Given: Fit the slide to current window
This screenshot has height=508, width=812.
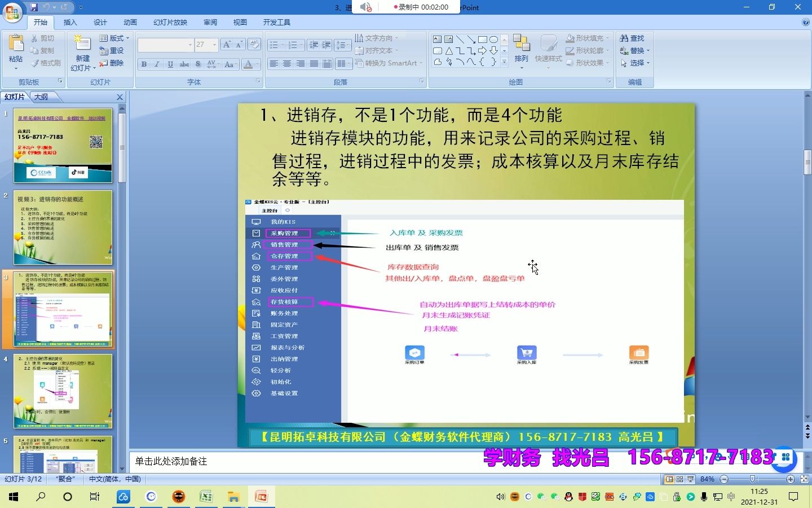Looking at the screenshot, I should (x=805, y=479).
